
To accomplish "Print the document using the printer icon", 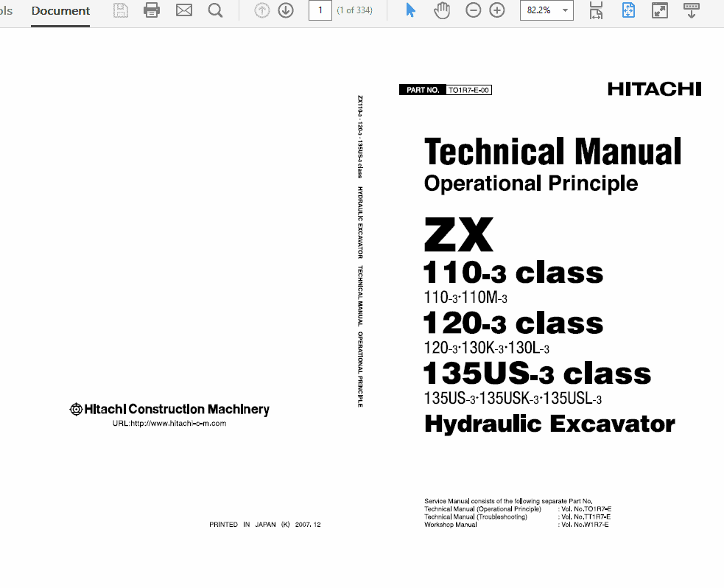I will click(152, 11).
